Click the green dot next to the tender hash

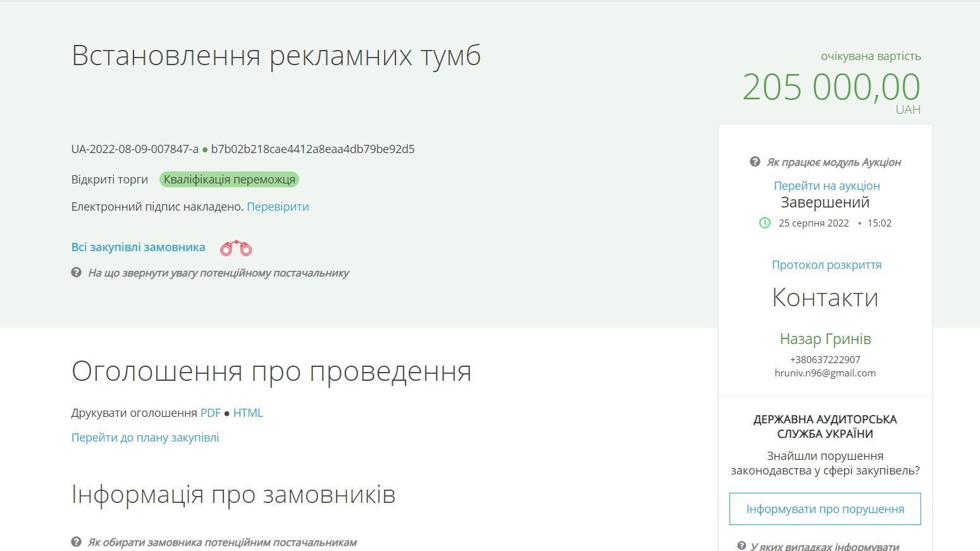click(206, 149)
